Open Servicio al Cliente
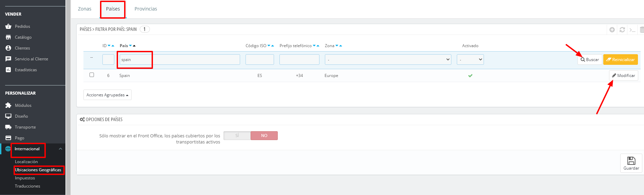Viewport: 644px width, 195px height. click(32, 59)
